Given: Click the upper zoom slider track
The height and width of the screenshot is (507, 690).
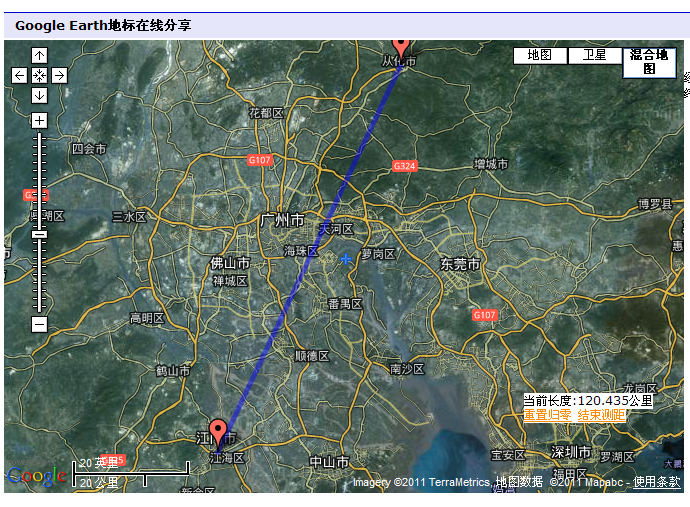Looking at the screenshot, I should (40, 180).
